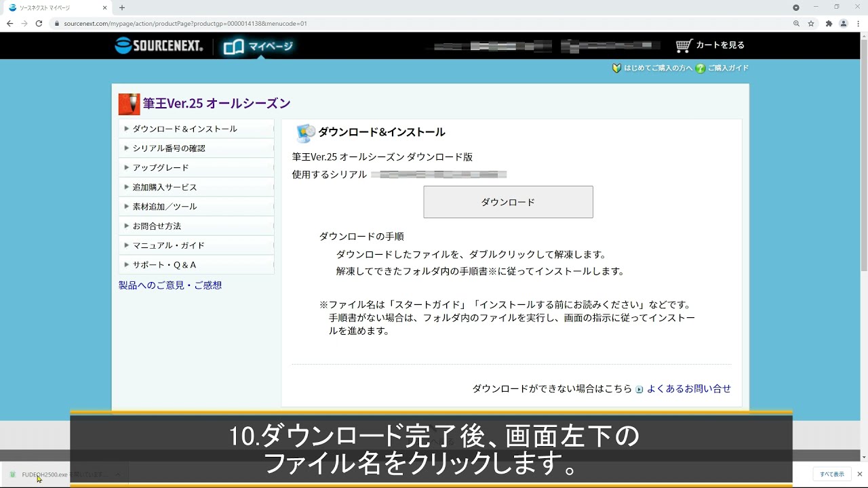Open the Chrome three-dot menu
The image size is (868, 488).
[x=858, y=23]
